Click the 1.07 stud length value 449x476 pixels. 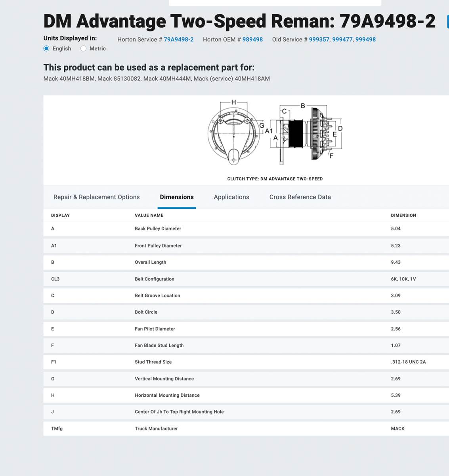396,345
